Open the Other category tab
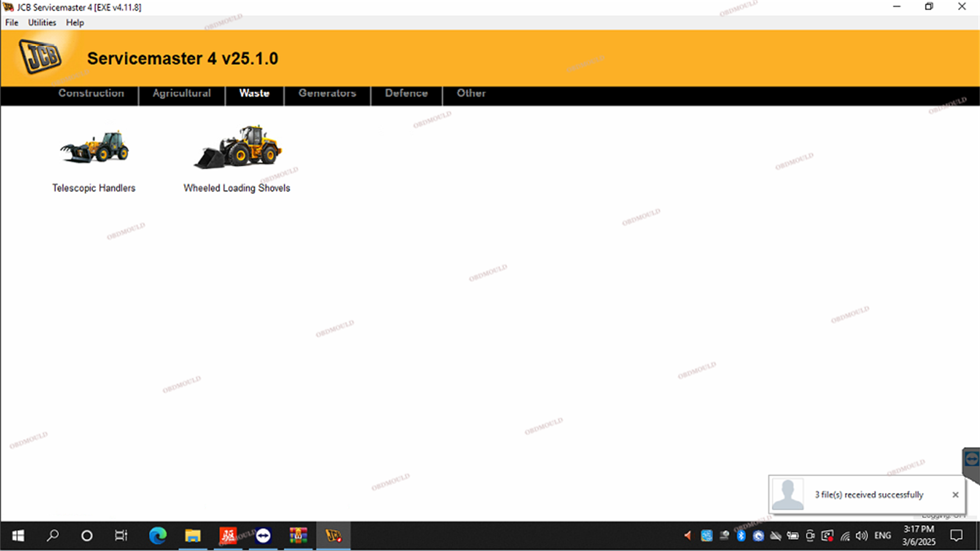The width and height of the screenshot is (980, 551). point(471,93)
